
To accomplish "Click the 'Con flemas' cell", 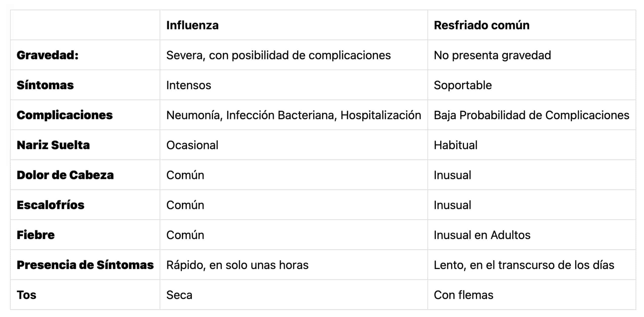I will click(463, 295).
